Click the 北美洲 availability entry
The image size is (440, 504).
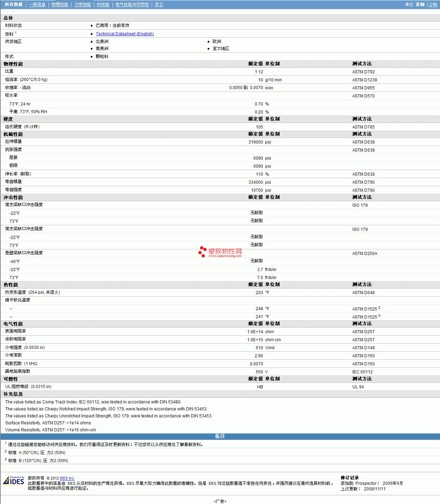[x=102, y=42]
